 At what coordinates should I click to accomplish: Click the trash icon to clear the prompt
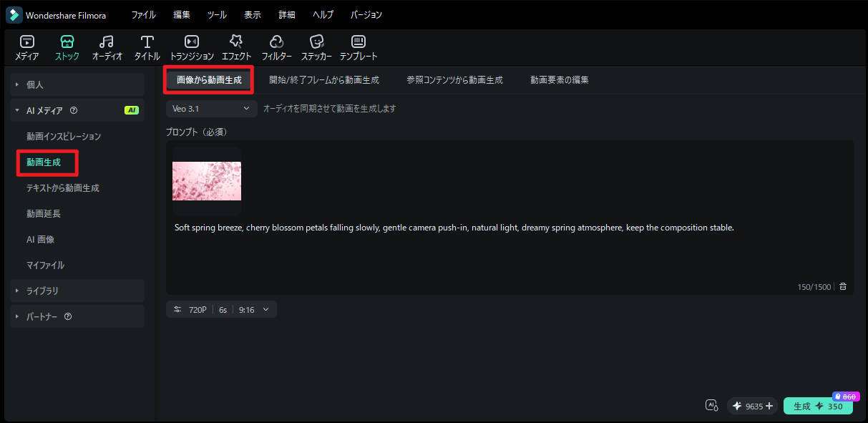(842, 286)
